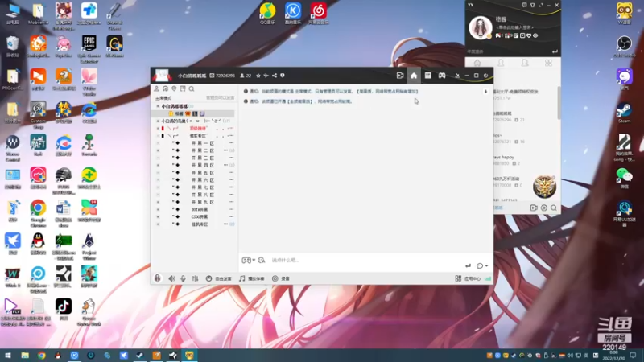Click the info icon in the channel title bar
The width and height of the screenshot is (644, 362).
tap(283, 76)
